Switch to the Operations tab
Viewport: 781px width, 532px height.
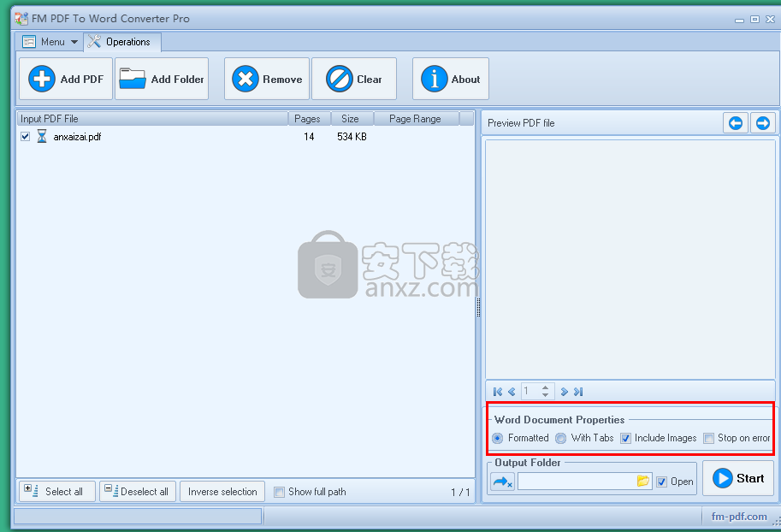[x=122, y=42]
